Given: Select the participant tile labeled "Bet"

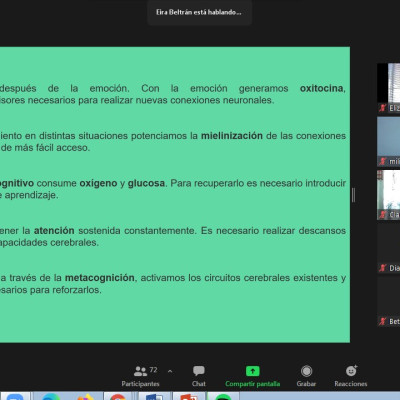Looking at the screenshot, I should tap(389, 302).
